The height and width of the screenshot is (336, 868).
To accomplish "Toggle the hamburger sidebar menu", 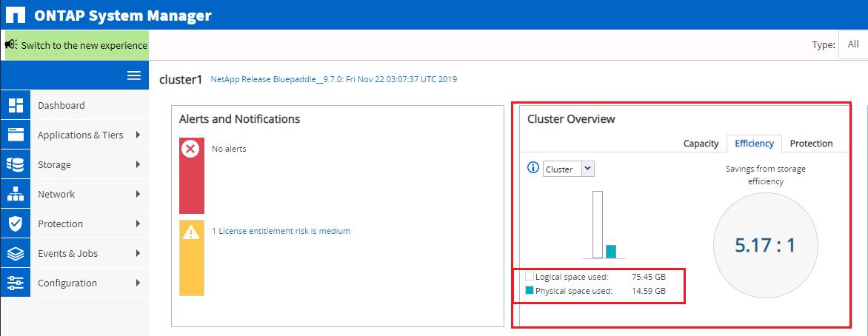I will (134, 75).
